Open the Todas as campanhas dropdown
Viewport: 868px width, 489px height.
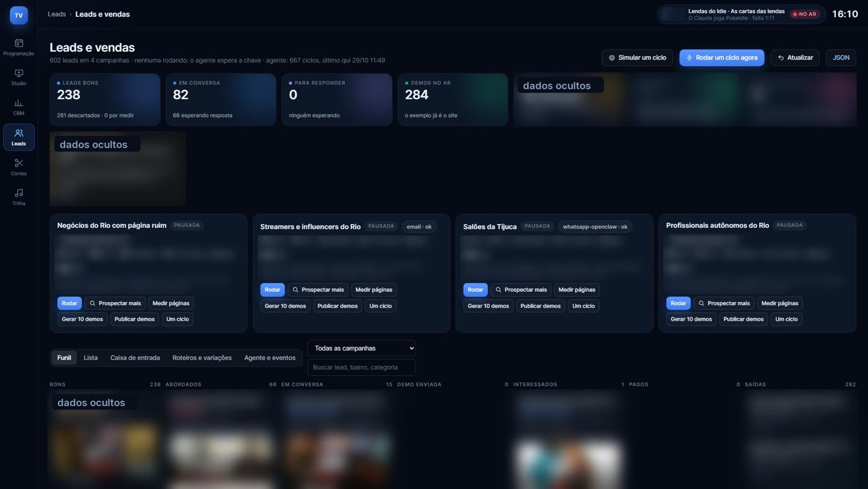click(x=361, y=348)
